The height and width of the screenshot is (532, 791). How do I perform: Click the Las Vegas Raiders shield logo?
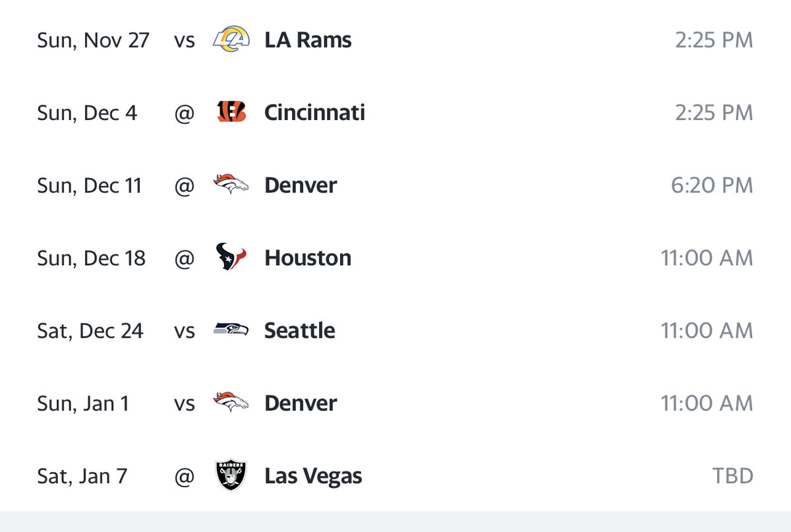(x=231, y=475)
